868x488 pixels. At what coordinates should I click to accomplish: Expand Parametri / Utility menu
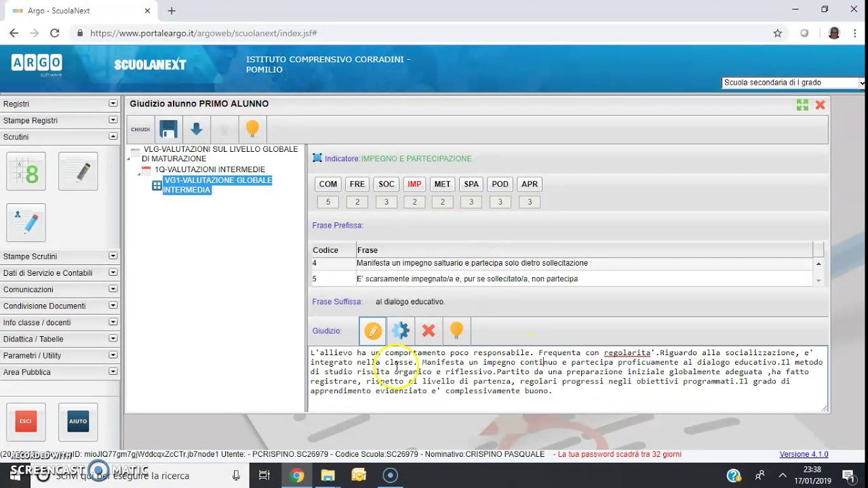113,355
